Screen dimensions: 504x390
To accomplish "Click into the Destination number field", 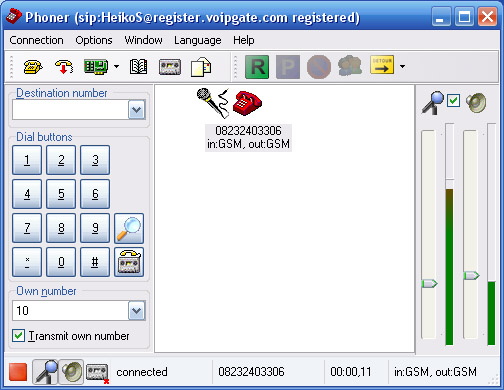I will (x=70, y=110).
